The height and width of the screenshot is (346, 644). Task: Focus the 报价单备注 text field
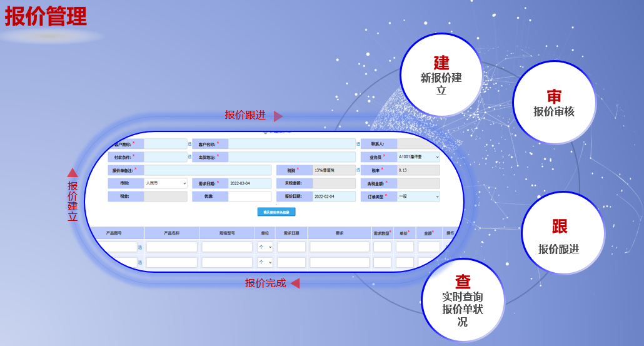point(208,170)
